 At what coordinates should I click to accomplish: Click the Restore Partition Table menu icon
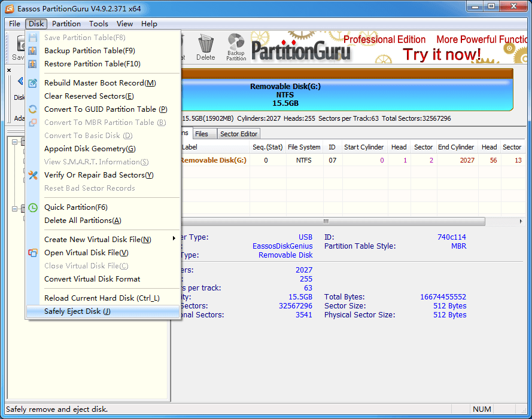(32, 64)
